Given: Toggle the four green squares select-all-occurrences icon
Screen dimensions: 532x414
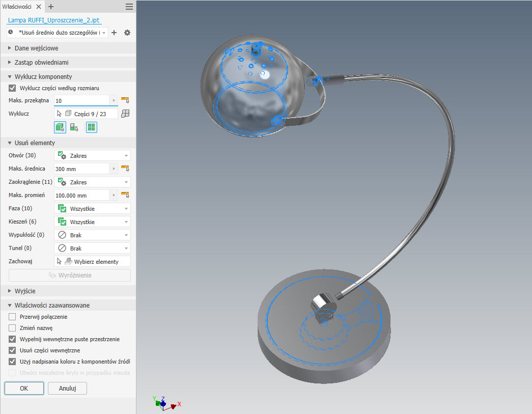Looking at the screenshot, I should click(x=92, y=127).
